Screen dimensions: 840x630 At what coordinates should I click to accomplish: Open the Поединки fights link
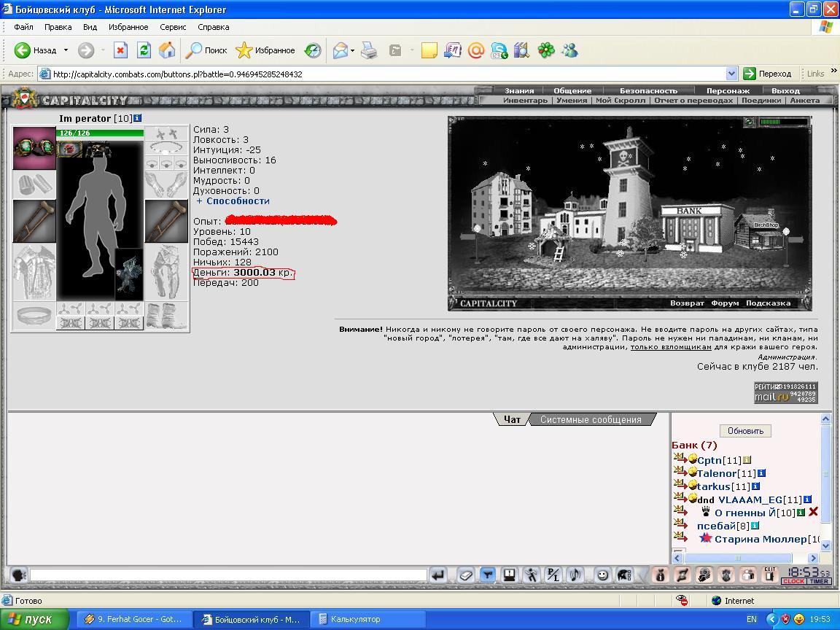pos(761,100)
